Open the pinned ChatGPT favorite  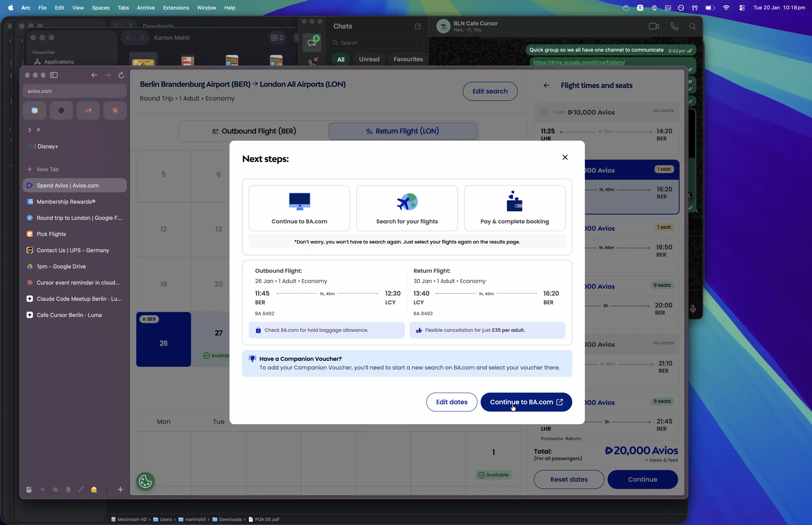[61, 111]
